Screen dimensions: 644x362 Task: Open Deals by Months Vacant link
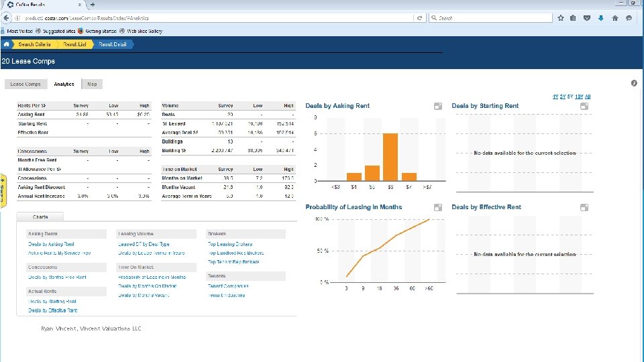(x=144, y=296)
